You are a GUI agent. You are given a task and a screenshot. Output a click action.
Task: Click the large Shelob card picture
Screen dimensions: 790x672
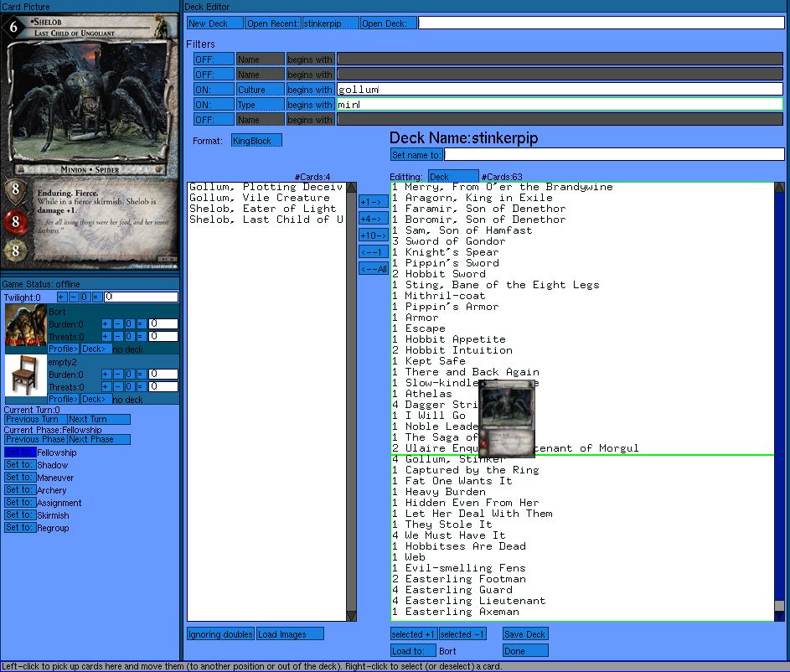(90, 141)
